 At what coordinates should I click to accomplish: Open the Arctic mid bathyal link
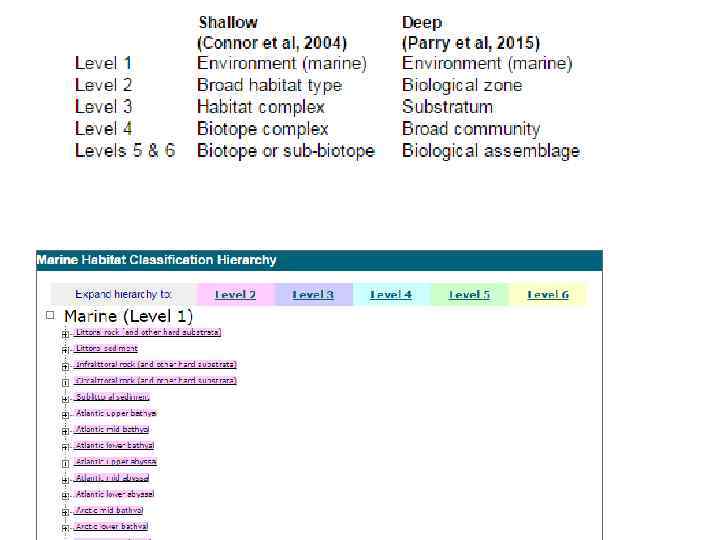pos(109,510)
